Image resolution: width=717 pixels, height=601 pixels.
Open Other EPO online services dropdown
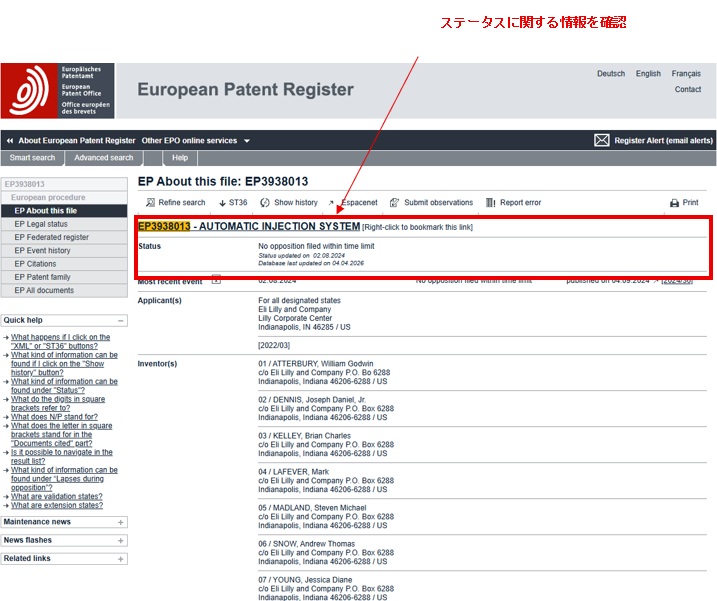point(195,141)
